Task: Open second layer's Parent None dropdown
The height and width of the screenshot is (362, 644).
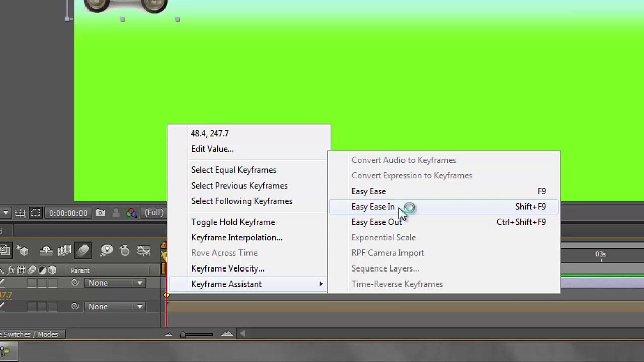Action: 114,307
